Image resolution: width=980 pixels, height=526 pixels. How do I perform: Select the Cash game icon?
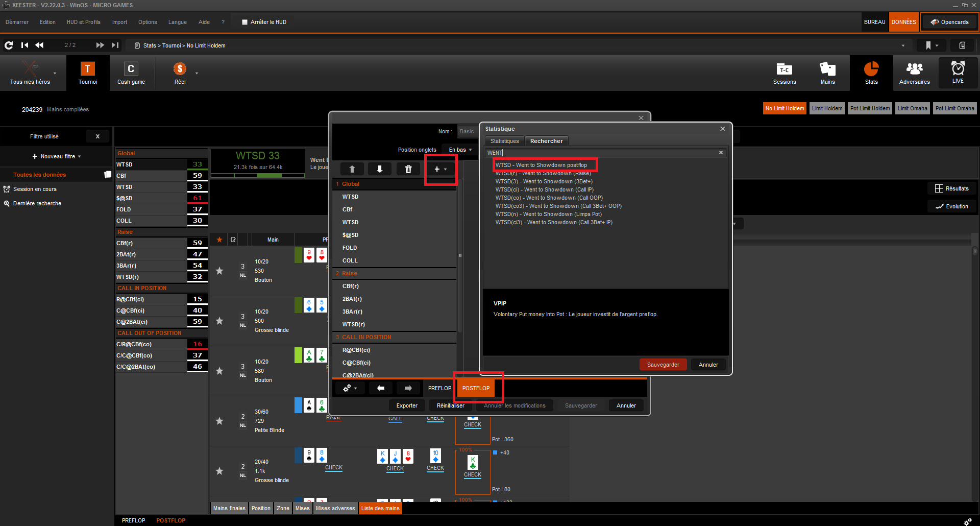tap(131, 73)
